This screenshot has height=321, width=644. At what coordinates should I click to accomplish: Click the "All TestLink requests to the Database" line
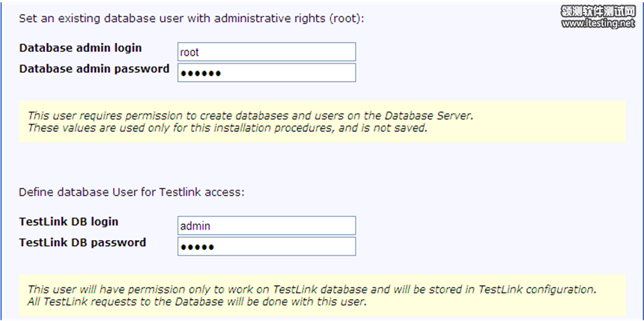pyautogui.click(x=196, y=301)
